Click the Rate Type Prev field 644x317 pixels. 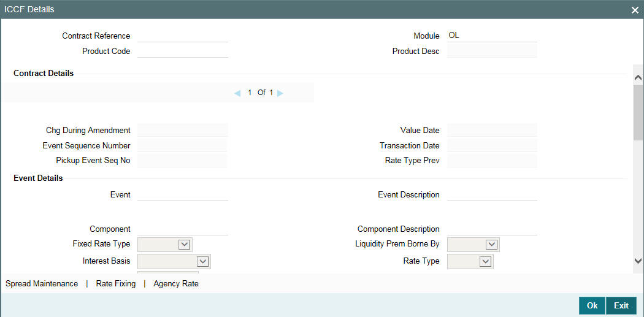492,161
